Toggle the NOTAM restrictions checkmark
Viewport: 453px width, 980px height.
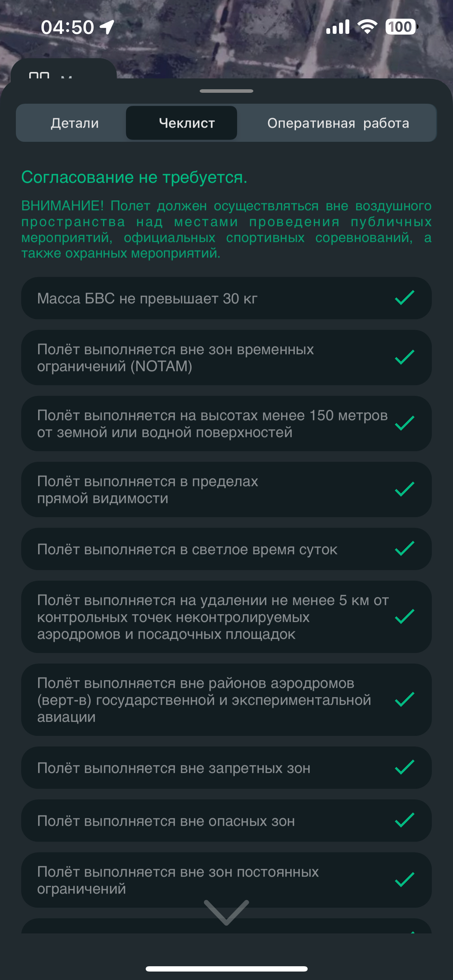coord(404,357)
